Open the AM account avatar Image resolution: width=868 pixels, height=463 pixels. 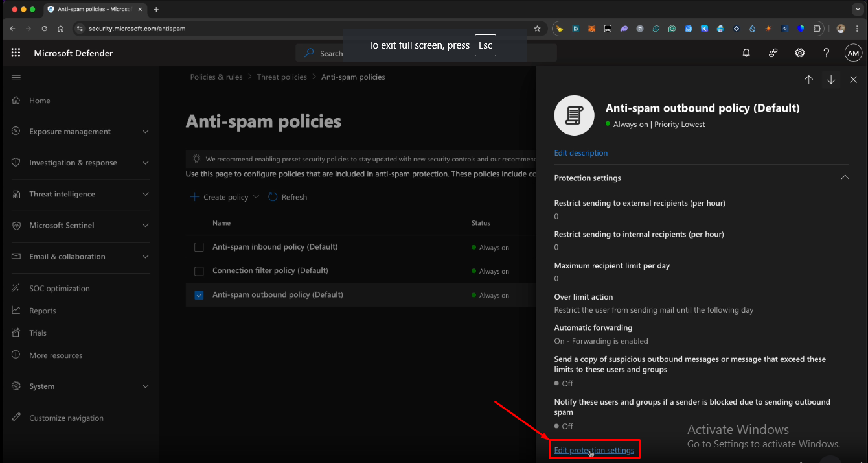coord(853,54)
